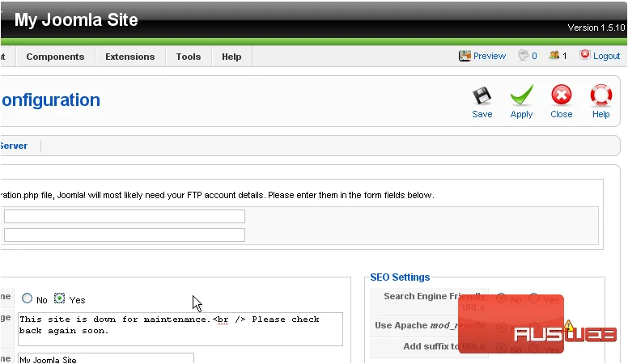628x364 pixels.
Task: Click the 'My Joomla Site' header title
Action: pos(76,19)
